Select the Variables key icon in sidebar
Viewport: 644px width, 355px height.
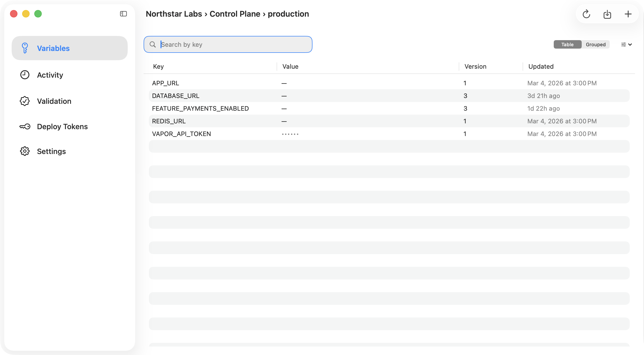(x=25, y=48)
